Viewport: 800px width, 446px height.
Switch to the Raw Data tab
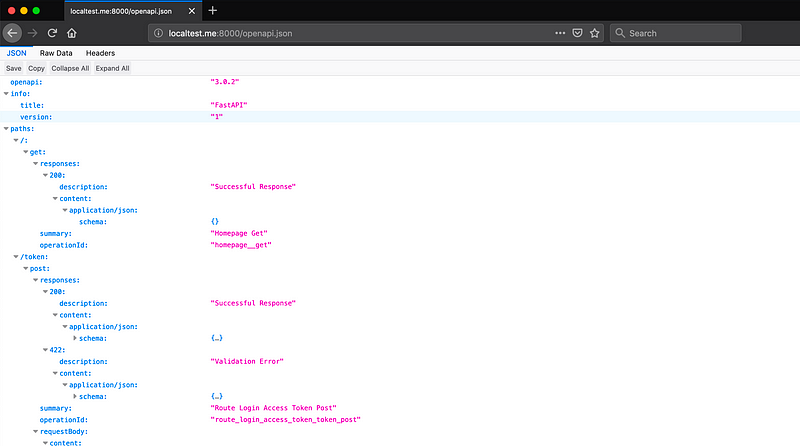click(x=56, y=53)
